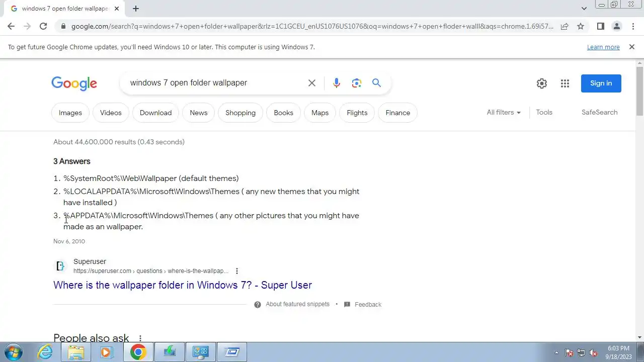Bookmark this tab with the star
The height and width of the screenshot is (362, 644).
coord(581,26)
